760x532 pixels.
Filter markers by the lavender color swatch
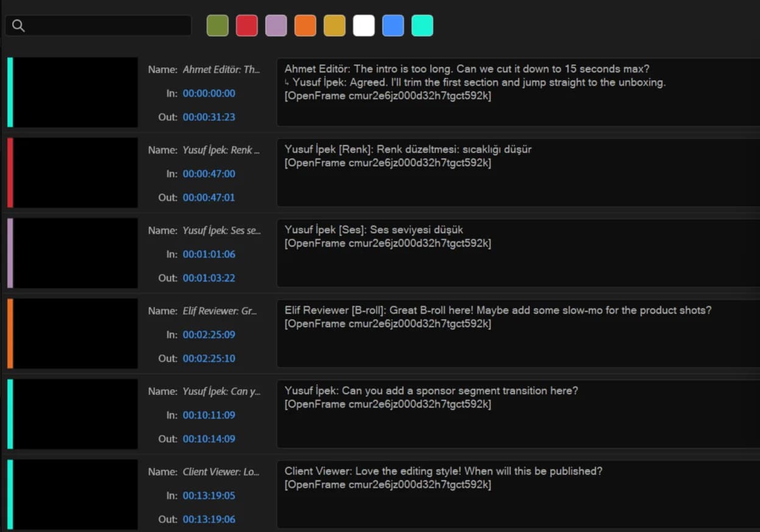[276, 26]
